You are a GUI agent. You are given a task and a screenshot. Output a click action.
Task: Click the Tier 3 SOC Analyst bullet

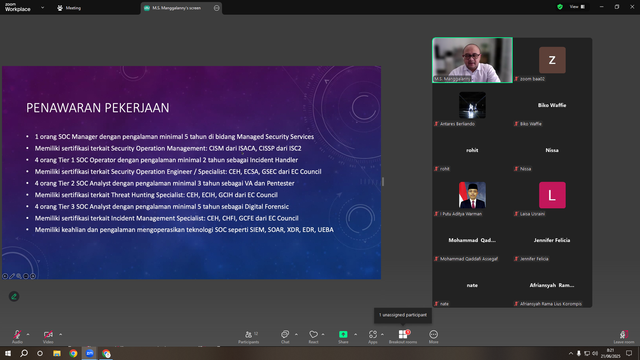[x=162, y=207]
